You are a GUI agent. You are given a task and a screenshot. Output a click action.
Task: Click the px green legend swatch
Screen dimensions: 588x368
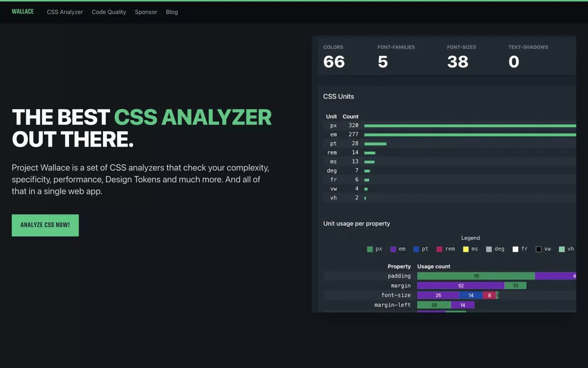pos(370,249)
